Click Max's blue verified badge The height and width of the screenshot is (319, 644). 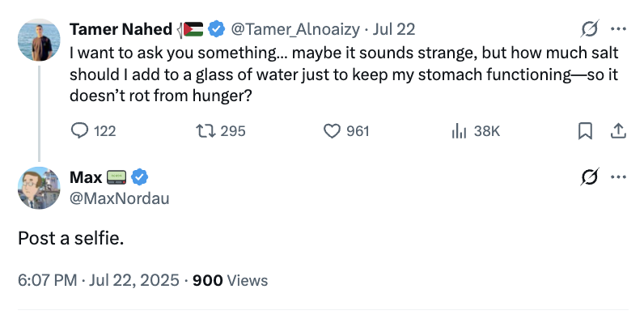coord(140,177)
